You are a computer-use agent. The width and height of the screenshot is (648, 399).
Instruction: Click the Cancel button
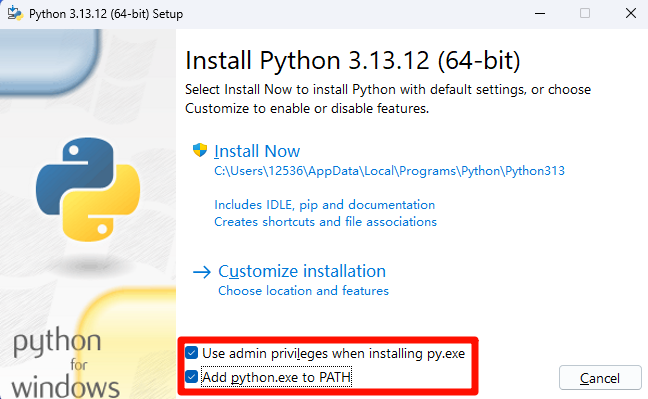tap(600, 378)
